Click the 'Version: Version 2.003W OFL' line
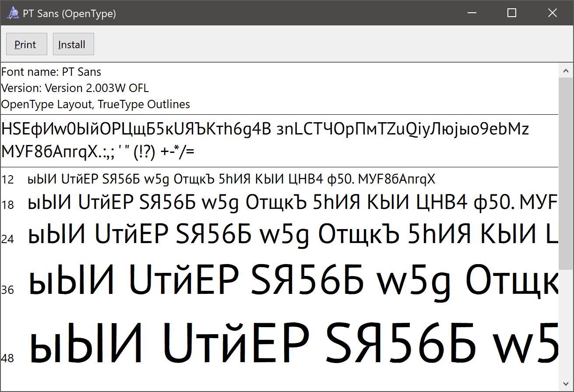Image resolution: width=574 pixels, height=392 pixels. [x=75, y=88]
